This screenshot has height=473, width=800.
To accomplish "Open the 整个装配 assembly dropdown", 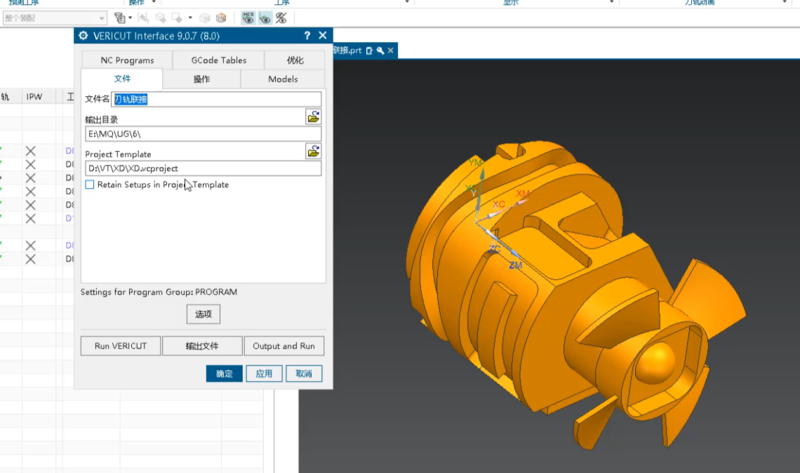I will click(x=55, y=18).
